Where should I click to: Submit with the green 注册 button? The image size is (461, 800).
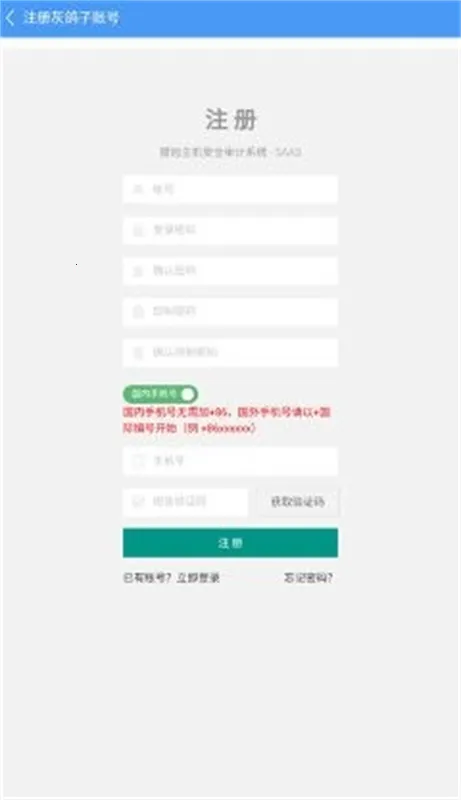tap(230, 543)
